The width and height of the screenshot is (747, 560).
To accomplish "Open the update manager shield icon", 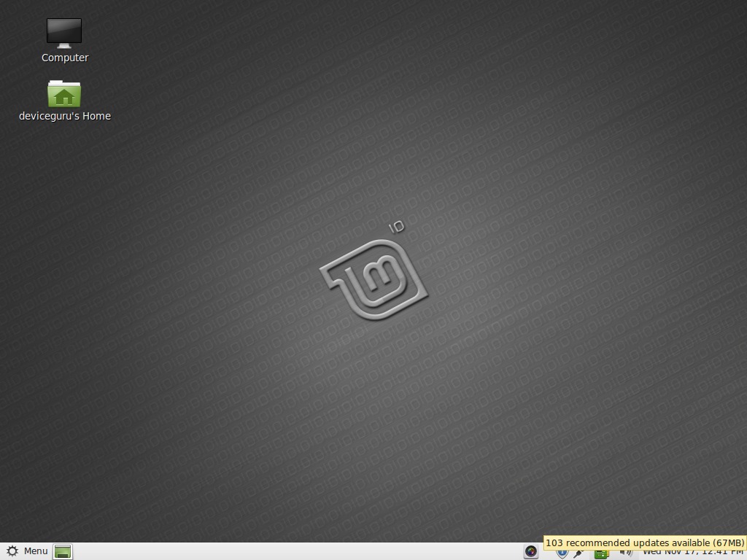I will coord(562,554).
